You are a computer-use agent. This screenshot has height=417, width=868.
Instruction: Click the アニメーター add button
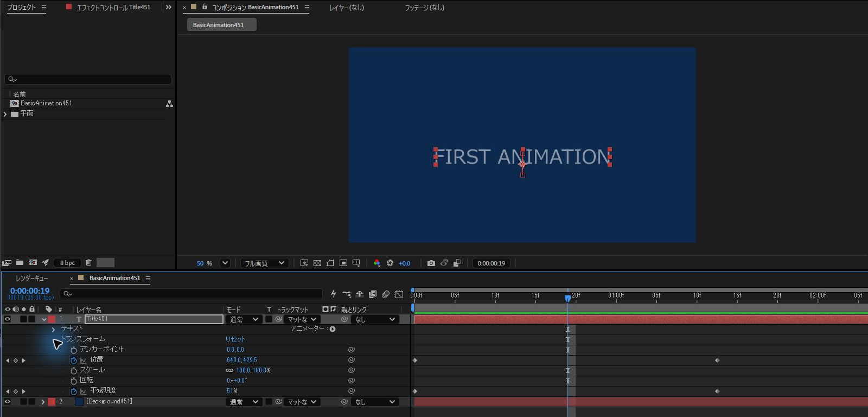(x=333, y=329)
